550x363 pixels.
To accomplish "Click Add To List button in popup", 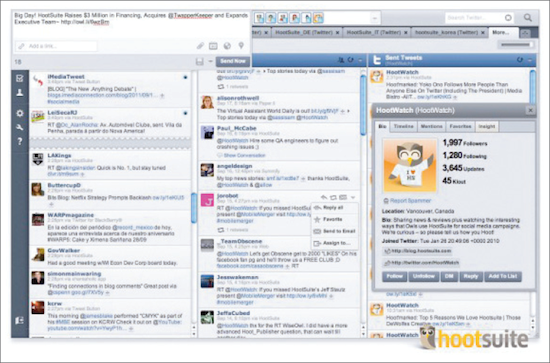I will point(503,276).
